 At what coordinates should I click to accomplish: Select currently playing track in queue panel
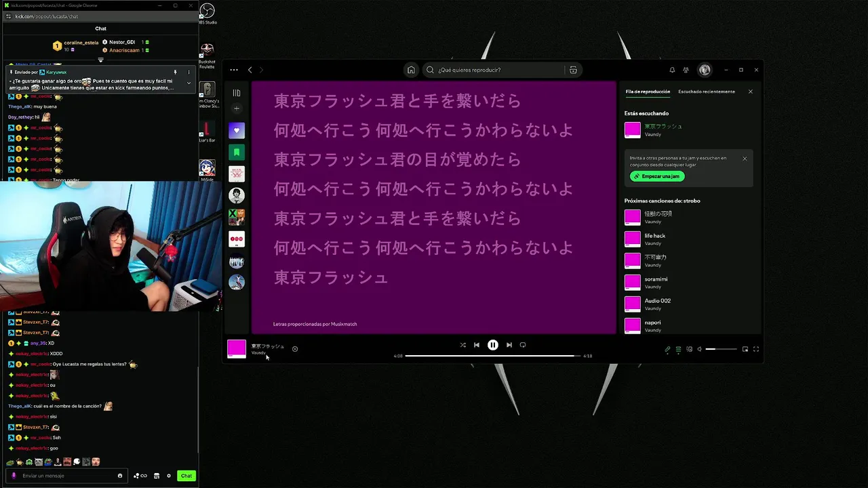tap(688, 129)
